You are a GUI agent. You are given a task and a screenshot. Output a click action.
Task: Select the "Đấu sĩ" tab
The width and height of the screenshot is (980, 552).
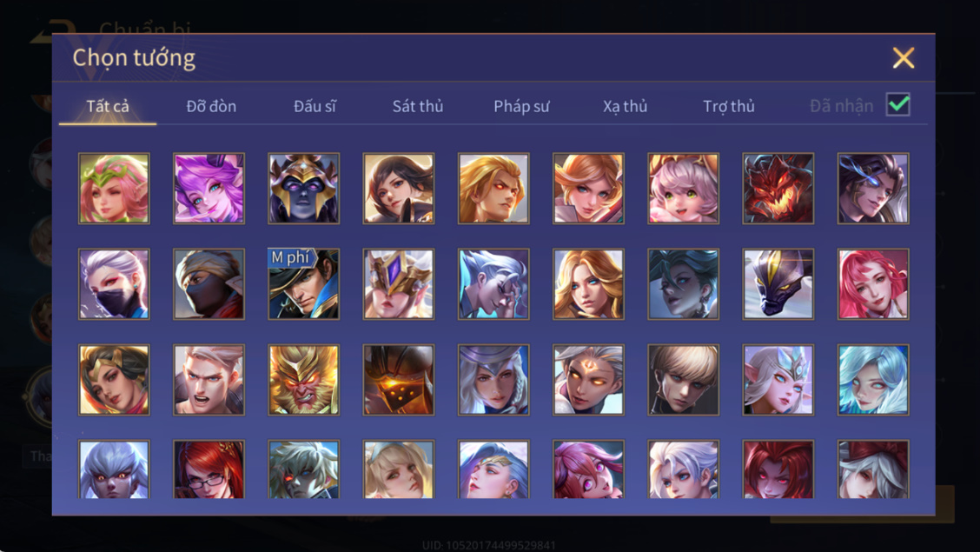[x=315, y=106]
